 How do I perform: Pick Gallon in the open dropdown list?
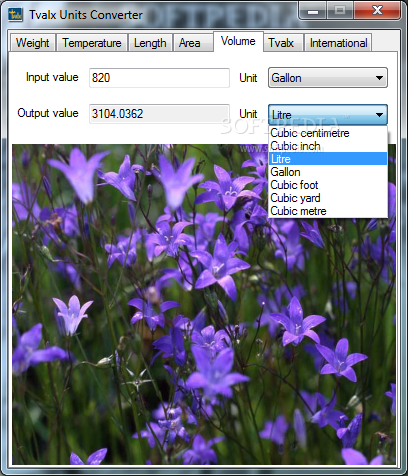pos(328,172)
